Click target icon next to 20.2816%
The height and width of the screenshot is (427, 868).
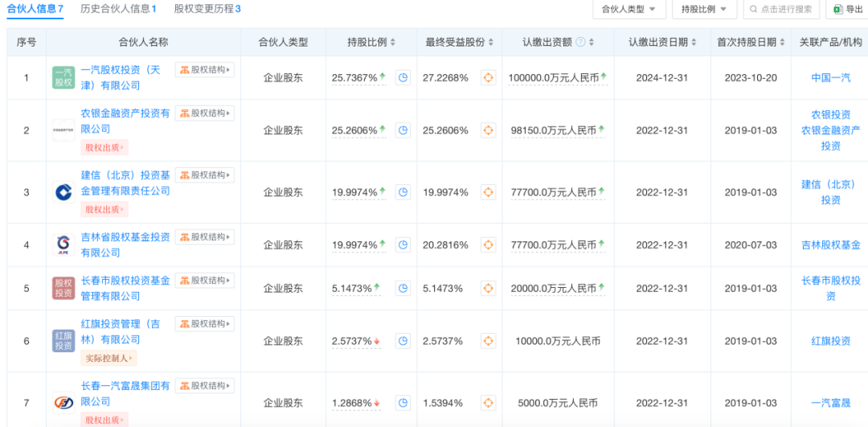[x=487, y=245]
